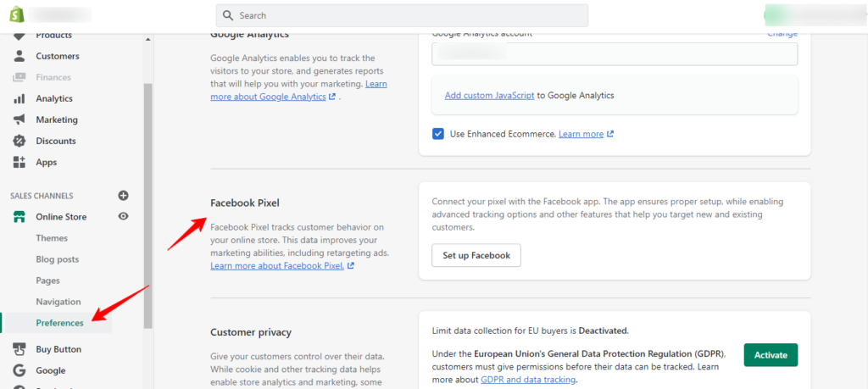Click the Finances sidebar label
868x389 pixels.
point(53,77)
